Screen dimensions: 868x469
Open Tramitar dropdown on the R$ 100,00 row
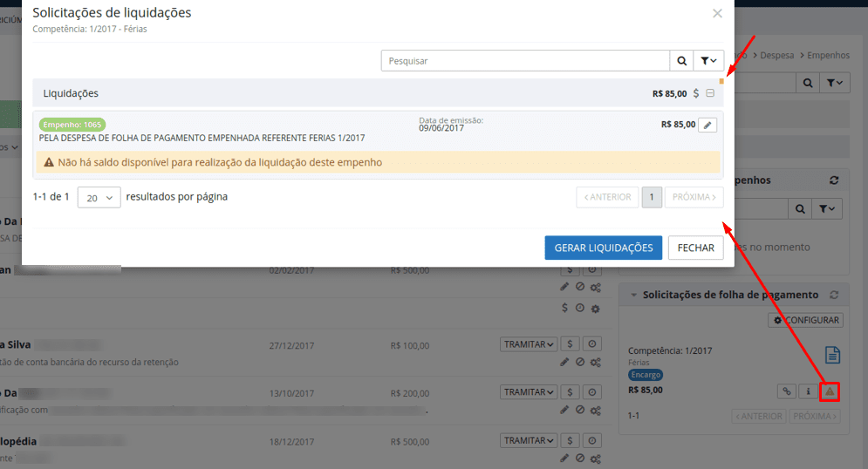coord(529,344)
